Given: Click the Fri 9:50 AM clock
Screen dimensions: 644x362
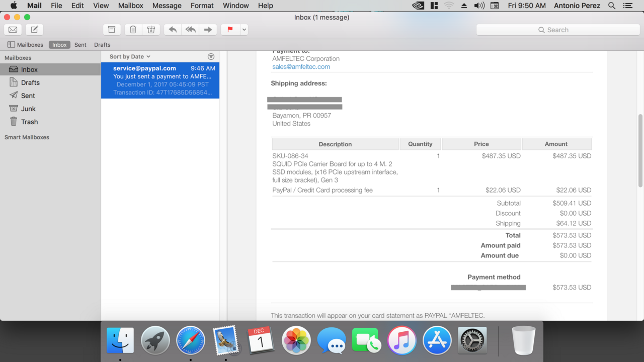Looking at the screenshot, I should pos(527,6).
